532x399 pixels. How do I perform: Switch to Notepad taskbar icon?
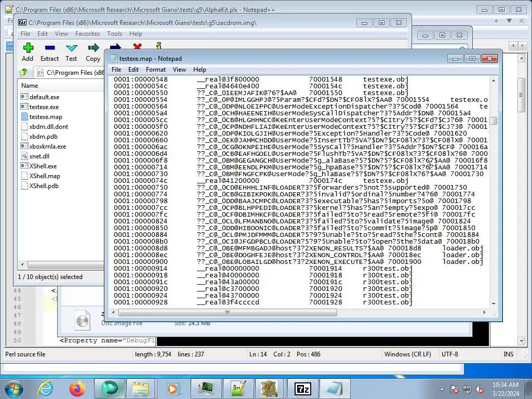pos(335,389)
